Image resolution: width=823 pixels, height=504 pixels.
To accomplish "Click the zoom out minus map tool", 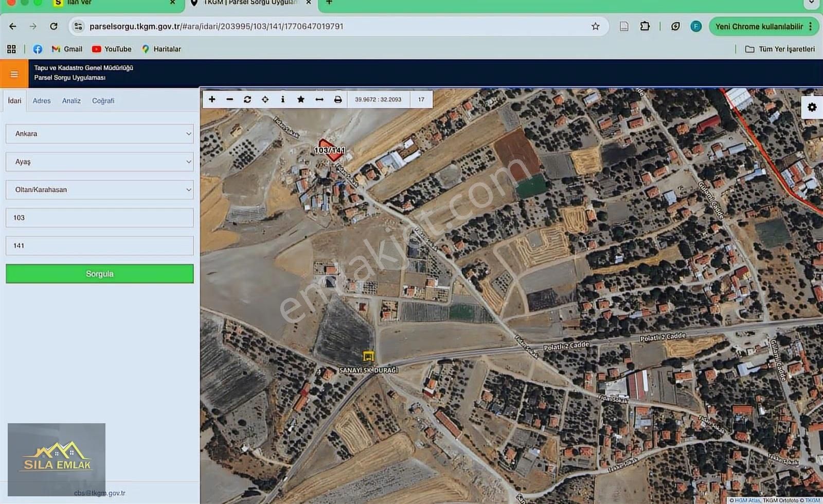I will coord(229,99).
